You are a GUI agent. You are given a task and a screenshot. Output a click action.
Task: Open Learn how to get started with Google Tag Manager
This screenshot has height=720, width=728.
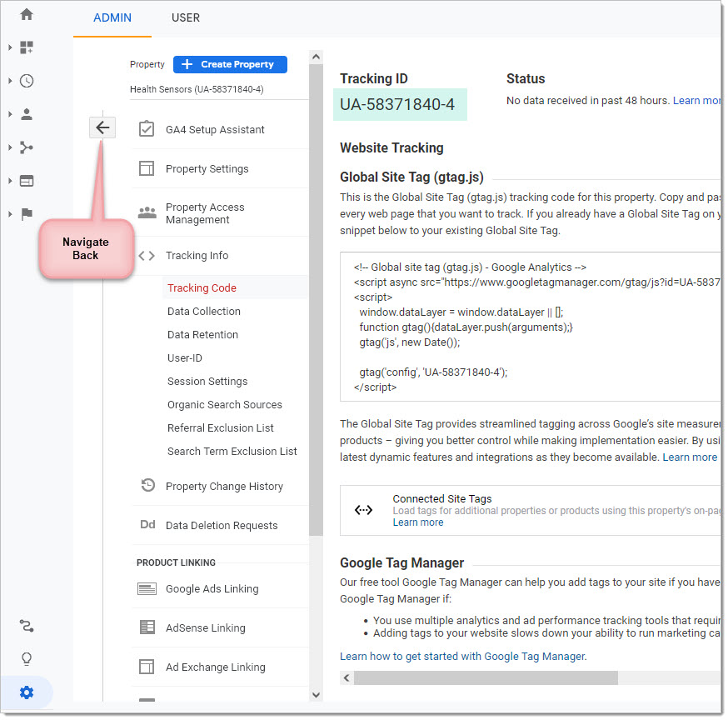pyautogui.click(x=463, y=656)
